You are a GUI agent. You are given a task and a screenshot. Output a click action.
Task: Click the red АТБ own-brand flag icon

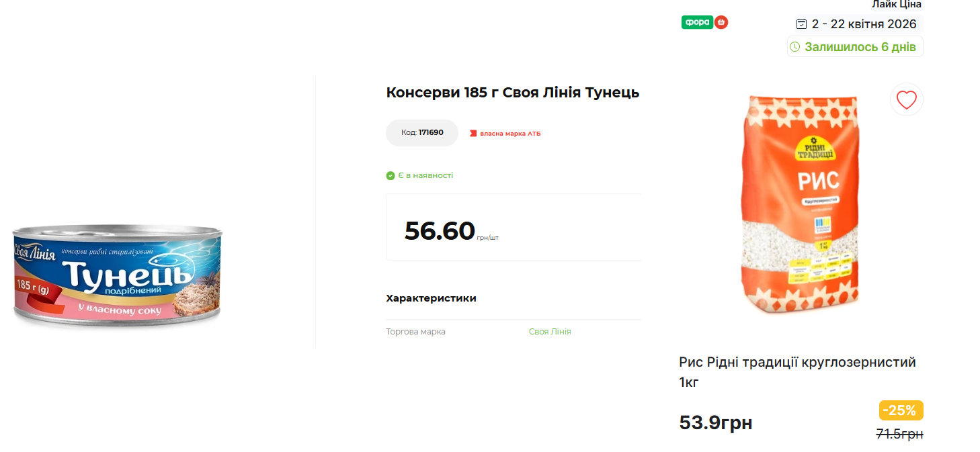[x=473, y=134]
